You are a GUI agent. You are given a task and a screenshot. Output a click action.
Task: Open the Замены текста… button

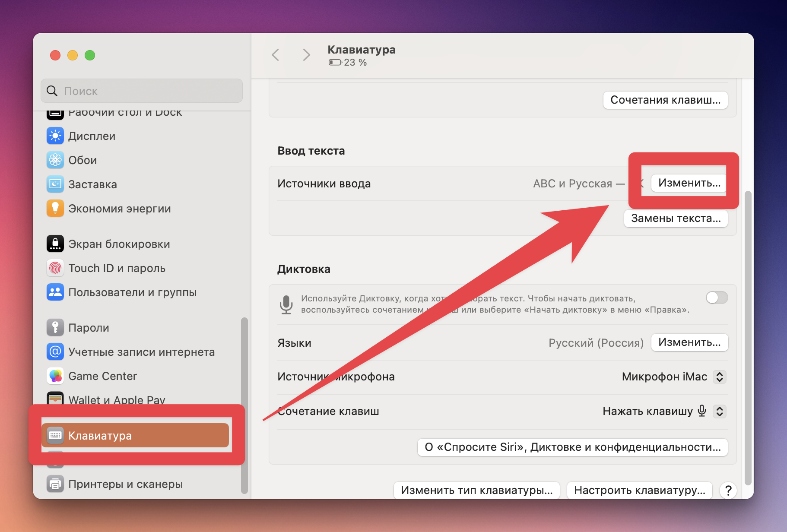tap(676, 218)
